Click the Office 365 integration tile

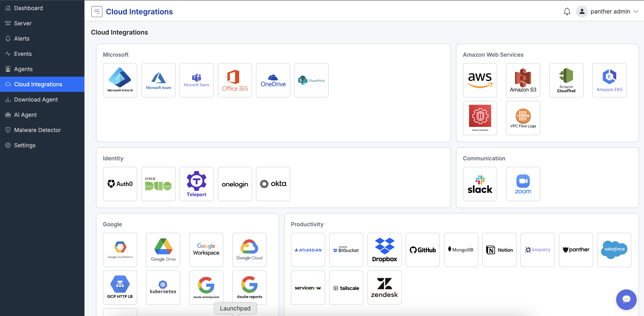click(x=235, y=80)
